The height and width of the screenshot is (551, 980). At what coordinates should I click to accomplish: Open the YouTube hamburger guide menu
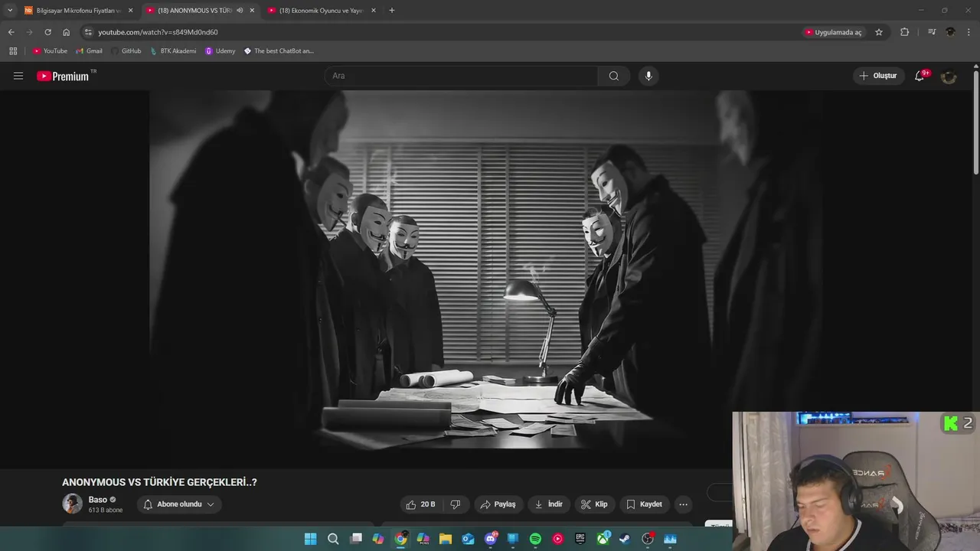[18, 76]
